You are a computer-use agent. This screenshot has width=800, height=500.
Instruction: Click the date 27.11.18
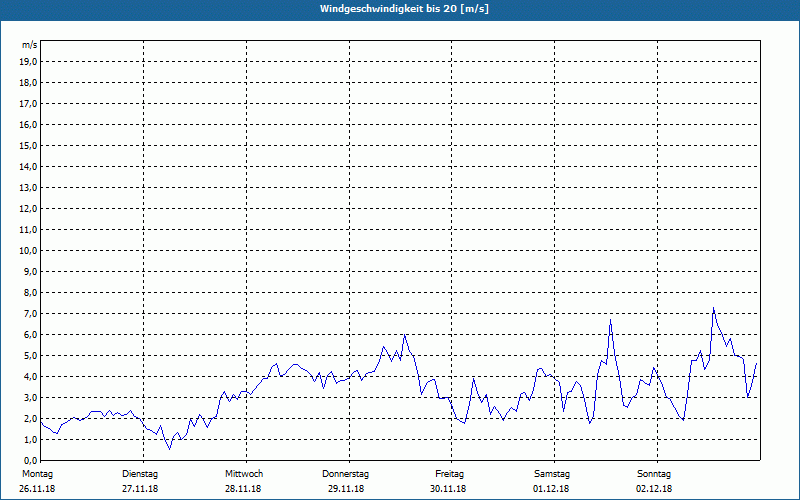click(140, 489)
